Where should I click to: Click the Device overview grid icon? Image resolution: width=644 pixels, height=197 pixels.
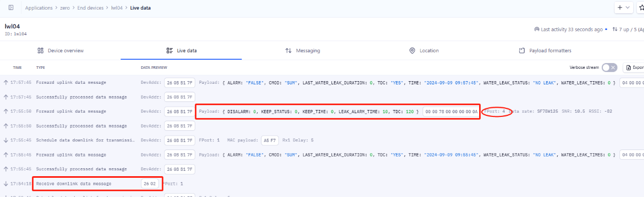(x=40, y=51)
